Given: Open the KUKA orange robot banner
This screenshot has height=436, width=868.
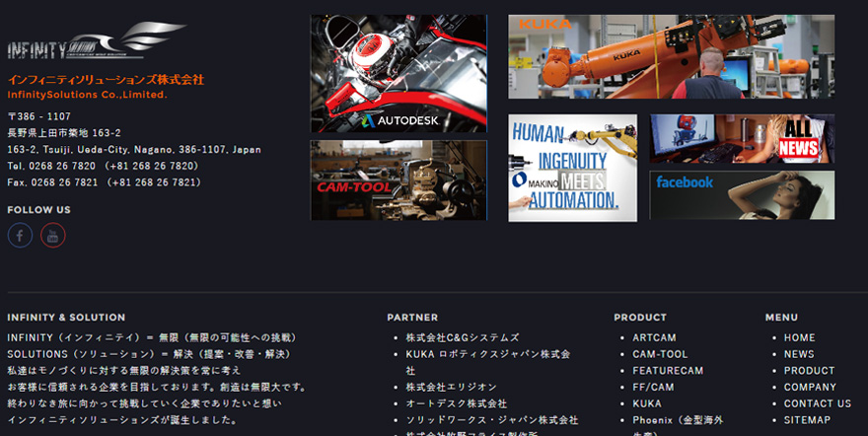Looking at the screenshot, I should 672,56.
